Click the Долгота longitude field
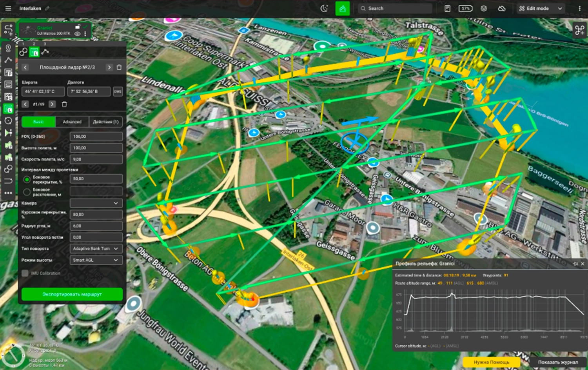 pos(89,91)
